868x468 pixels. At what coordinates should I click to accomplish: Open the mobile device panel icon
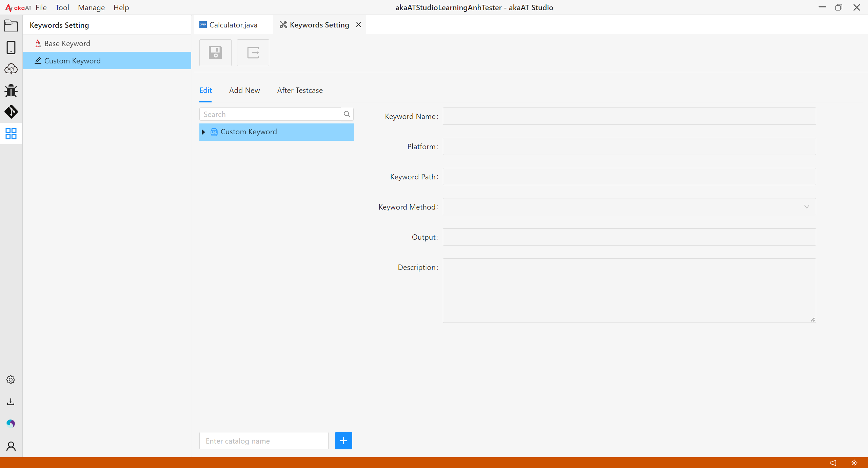(11, 47)
